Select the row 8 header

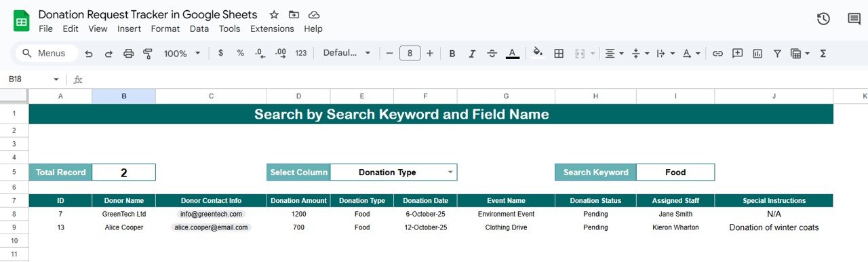pyautogui.click(x=14, y=214)
